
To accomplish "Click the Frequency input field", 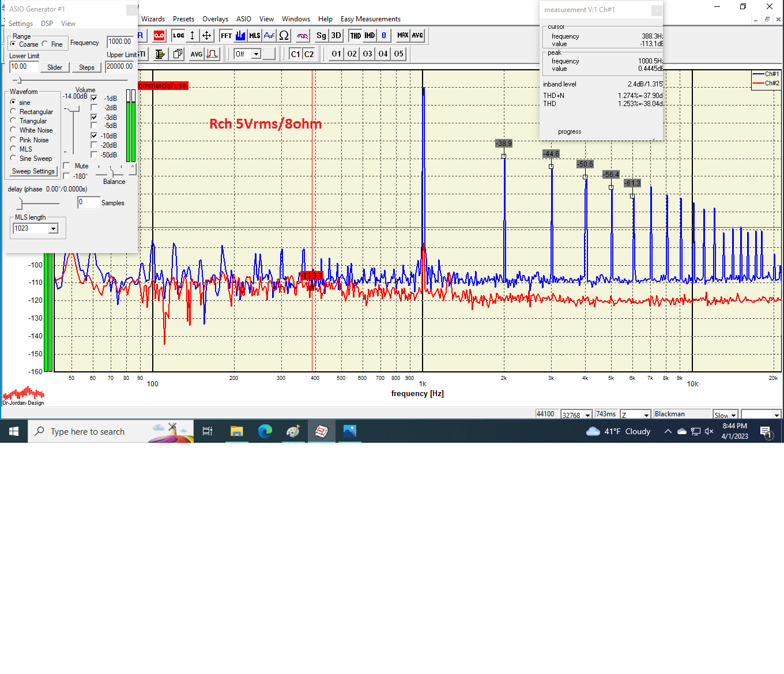I will point(120,42).
